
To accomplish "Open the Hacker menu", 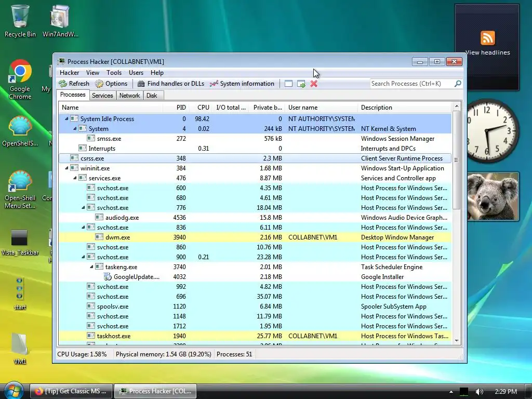I will coord(69,73).
